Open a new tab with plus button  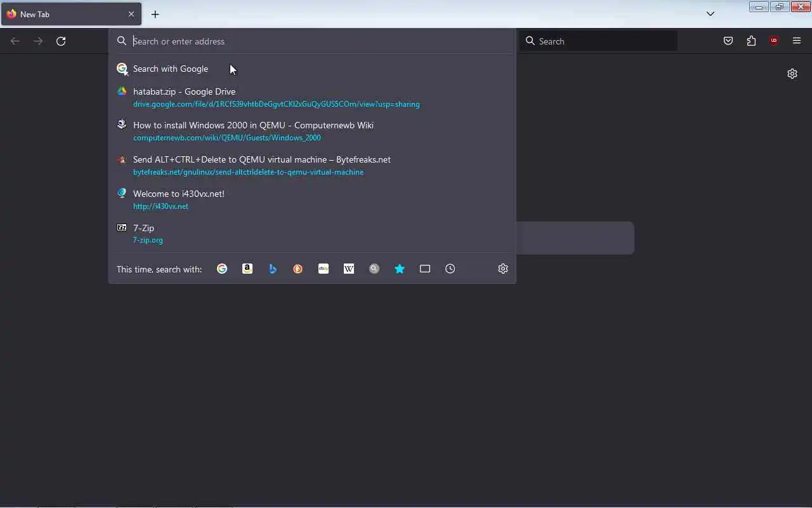[155, 14]
